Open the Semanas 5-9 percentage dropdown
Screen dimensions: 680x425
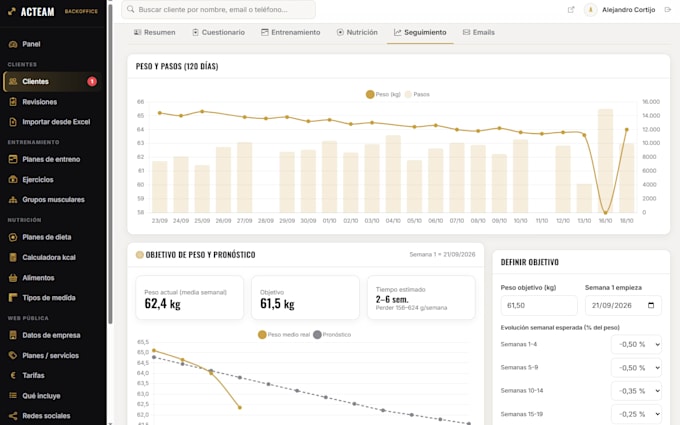point(636,368)
